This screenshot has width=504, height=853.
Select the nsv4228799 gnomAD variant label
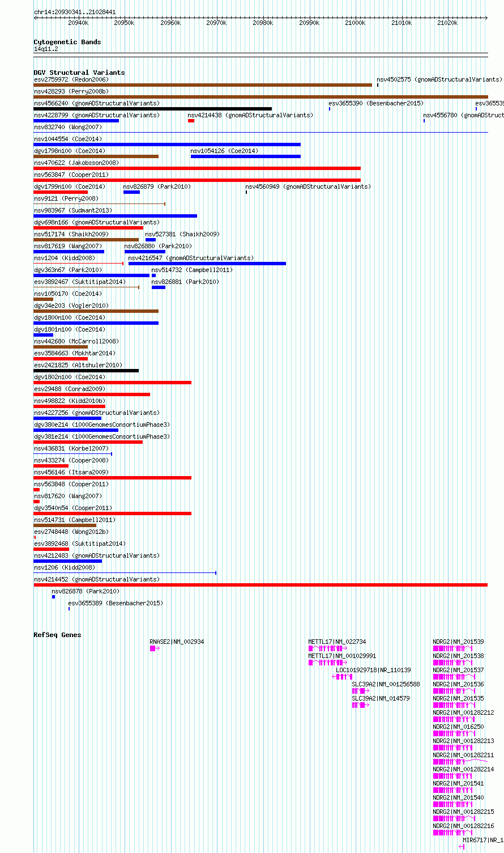[x=96, y=115]
